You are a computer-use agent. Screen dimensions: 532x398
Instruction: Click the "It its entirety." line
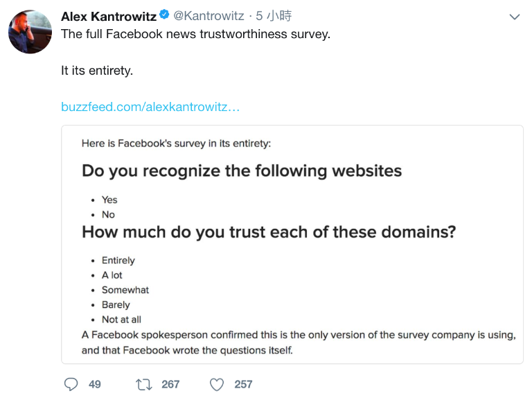coord(97,71)
